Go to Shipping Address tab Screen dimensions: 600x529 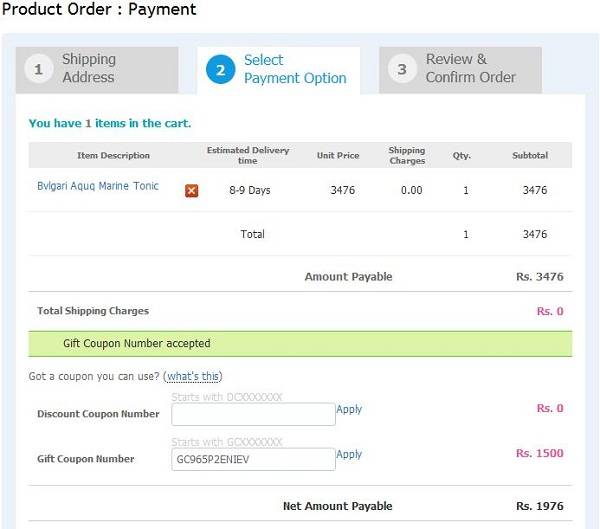pyautogui.click(x=97, y=70)
